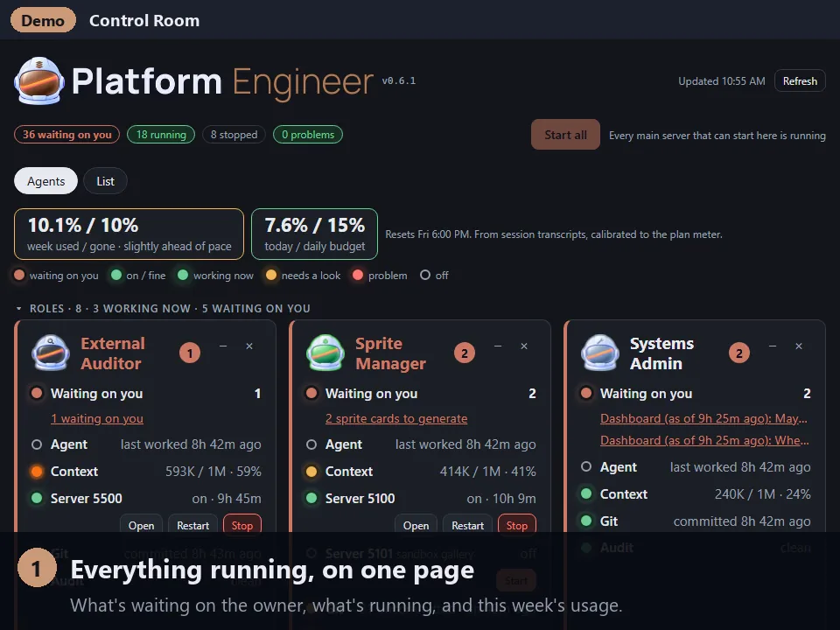Click Server 5500's 'on · 9h 45m' uptime
The height and width of the screenshot is (630, 840).
[227, 498]
